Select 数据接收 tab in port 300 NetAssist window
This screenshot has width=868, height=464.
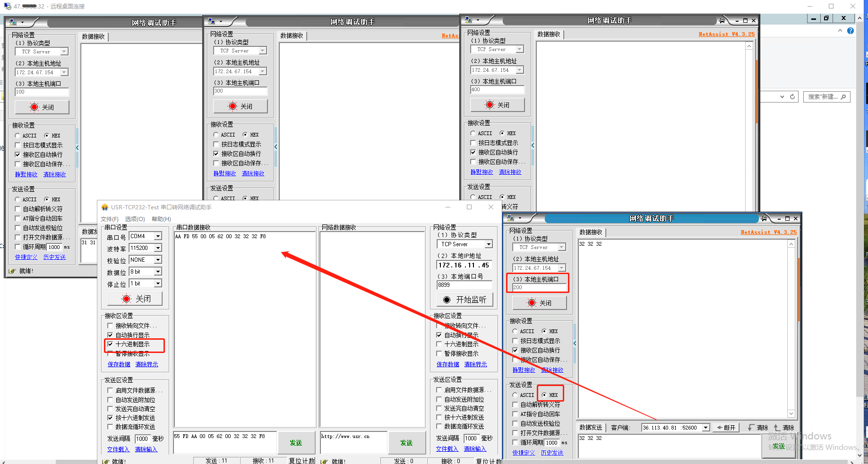292,35
